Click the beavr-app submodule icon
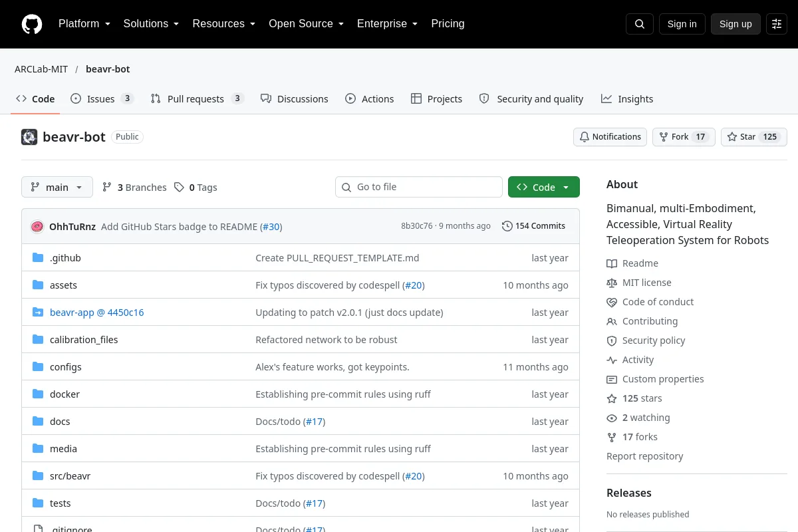798x532 pixels. 38,312
